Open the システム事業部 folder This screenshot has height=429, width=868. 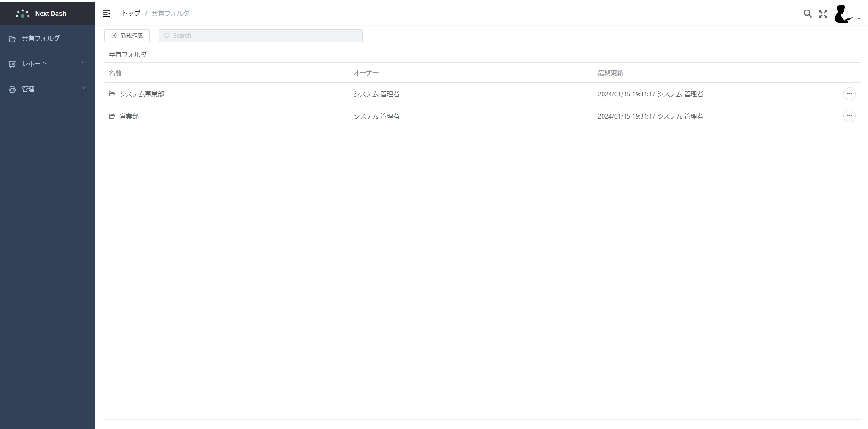(142, 94)
